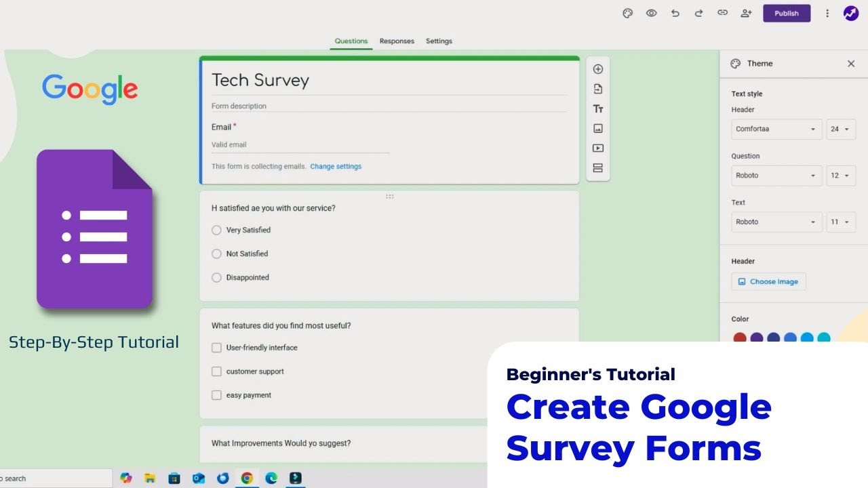Open the account avatar in the header

point(851,13)
